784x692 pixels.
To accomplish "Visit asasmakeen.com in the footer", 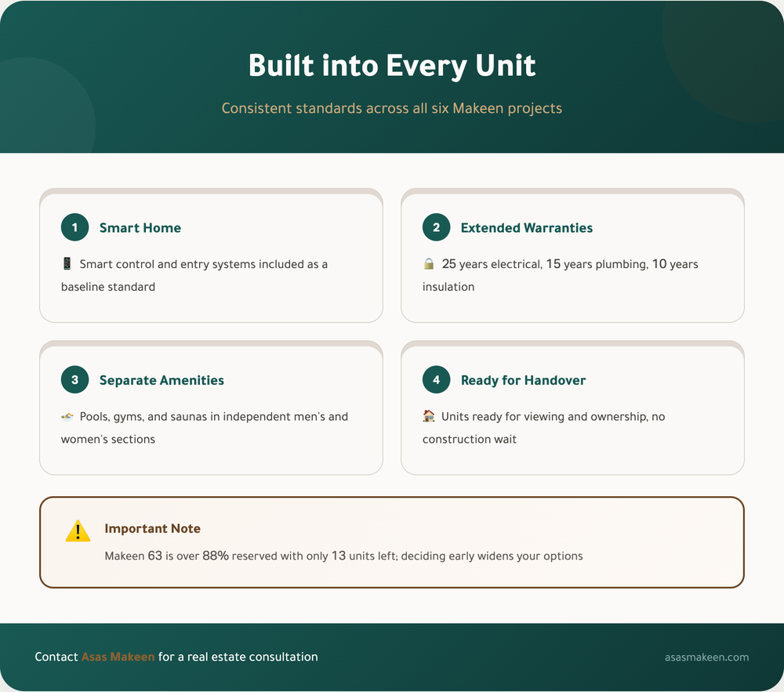I will (706, 657).
